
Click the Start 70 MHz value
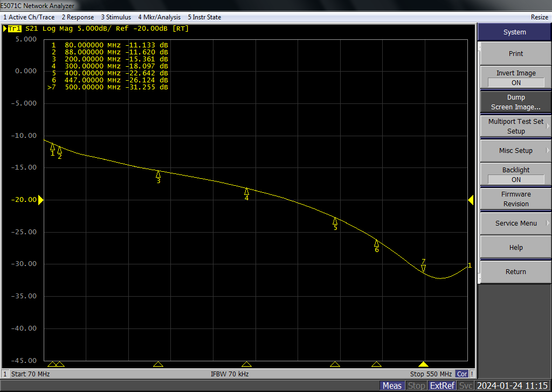(x=30, y=374)
